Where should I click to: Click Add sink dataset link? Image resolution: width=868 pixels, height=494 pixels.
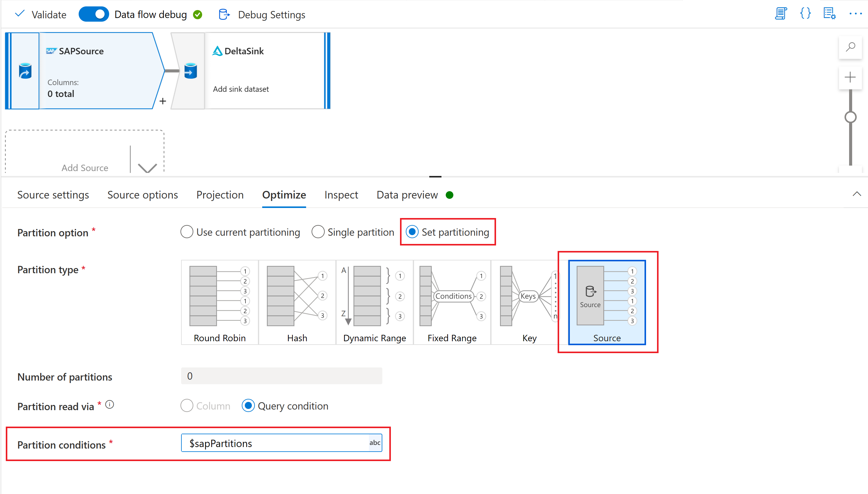(241, 88)
